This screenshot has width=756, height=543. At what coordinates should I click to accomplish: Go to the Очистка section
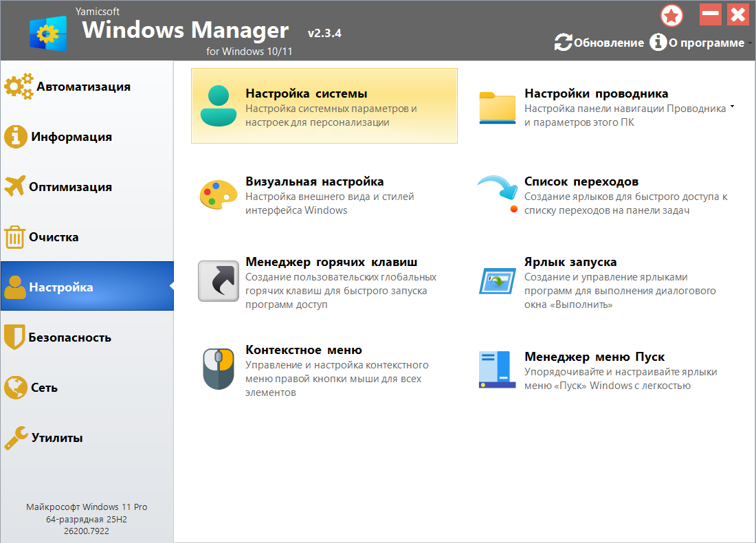click(54, 237)
